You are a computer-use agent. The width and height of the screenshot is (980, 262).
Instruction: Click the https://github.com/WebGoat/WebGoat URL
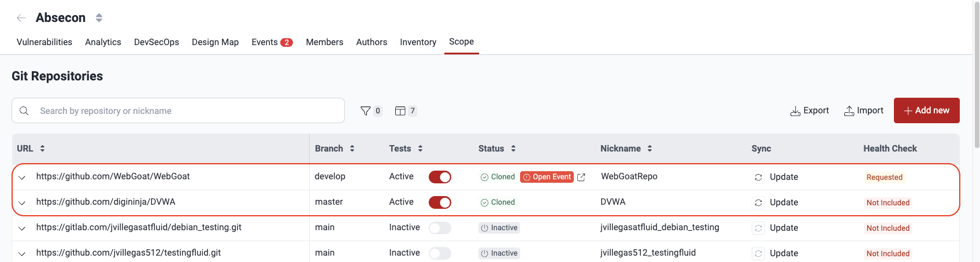click(113, 176)
